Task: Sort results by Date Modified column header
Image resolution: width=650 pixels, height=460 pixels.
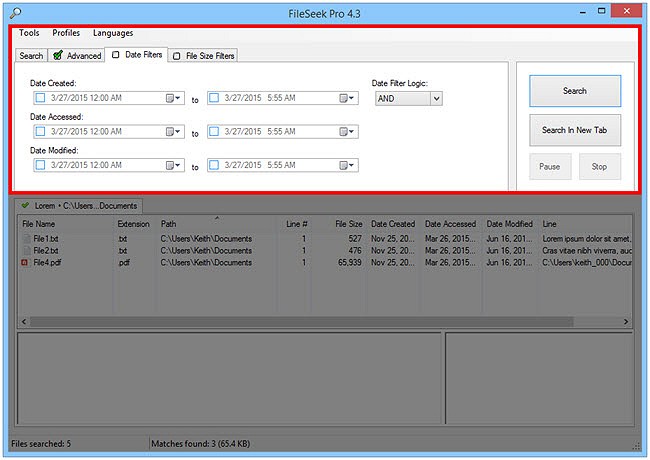Action: [x=510, y=224]
